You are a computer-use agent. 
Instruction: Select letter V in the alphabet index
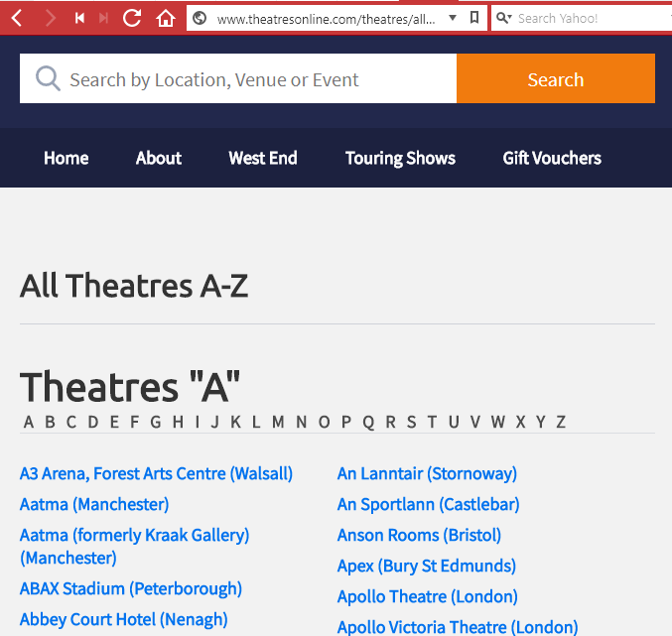(474, 422)
